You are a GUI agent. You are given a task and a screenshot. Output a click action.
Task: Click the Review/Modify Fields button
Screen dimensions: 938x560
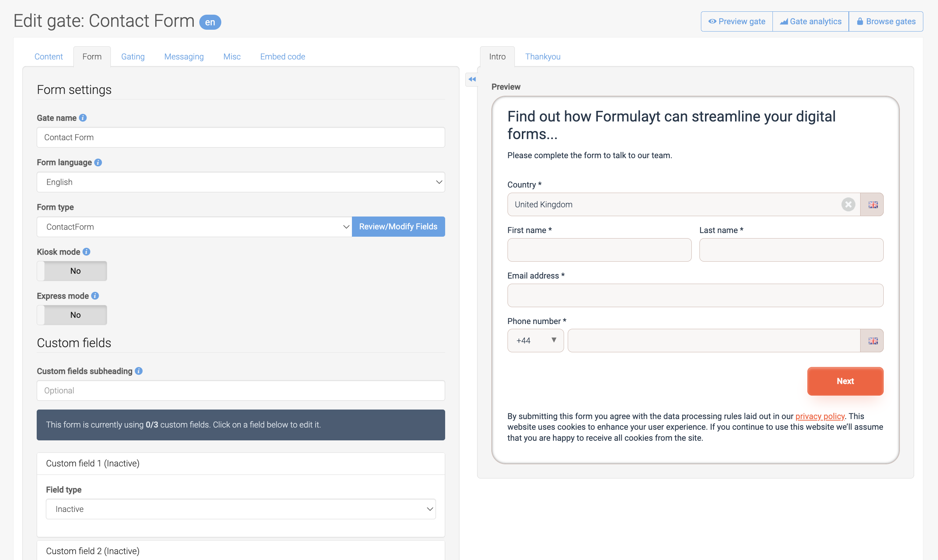[x=398, y=227]
